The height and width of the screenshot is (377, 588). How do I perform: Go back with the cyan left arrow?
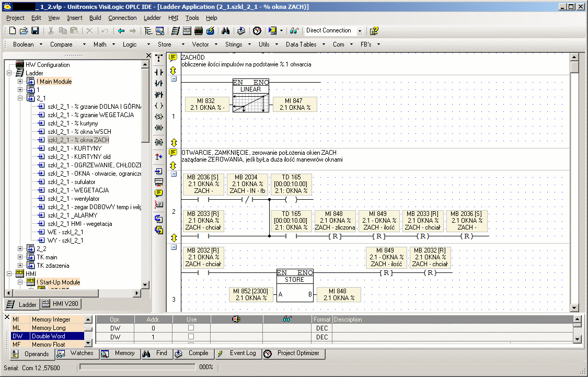(x=121, y=31)
